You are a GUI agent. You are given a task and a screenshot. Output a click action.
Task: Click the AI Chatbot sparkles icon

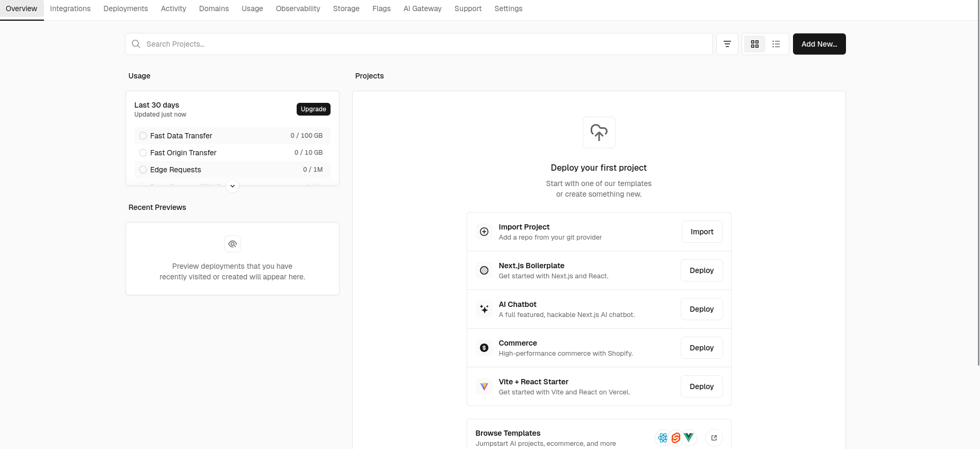click(x=484, y=309)
